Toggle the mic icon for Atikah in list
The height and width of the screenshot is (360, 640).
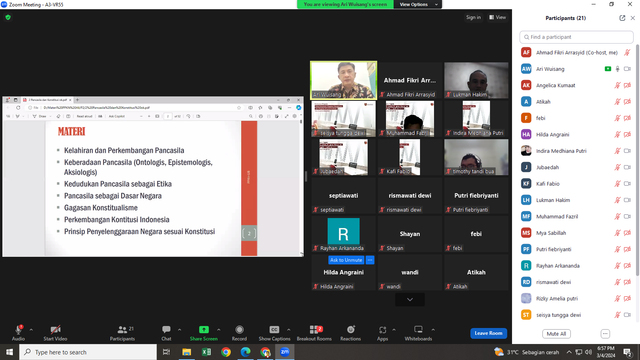[x=618, y=102]
